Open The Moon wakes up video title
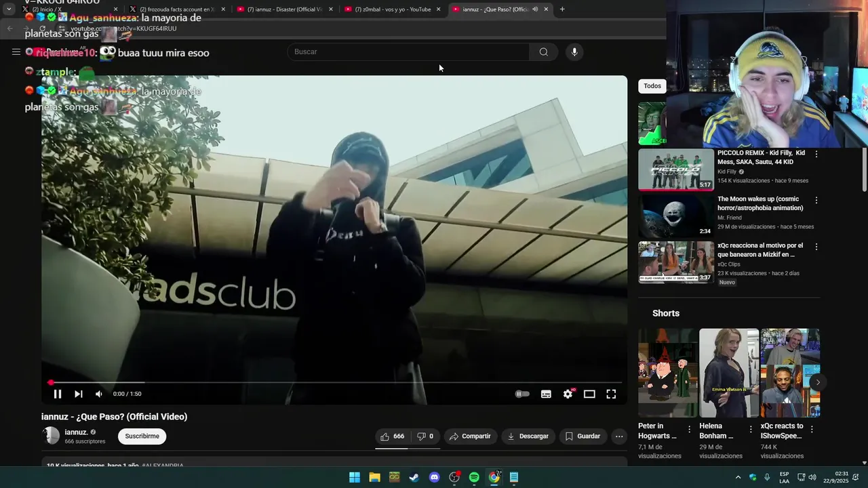The width and height of the screenshot is (868, 488). click(760, 203)
